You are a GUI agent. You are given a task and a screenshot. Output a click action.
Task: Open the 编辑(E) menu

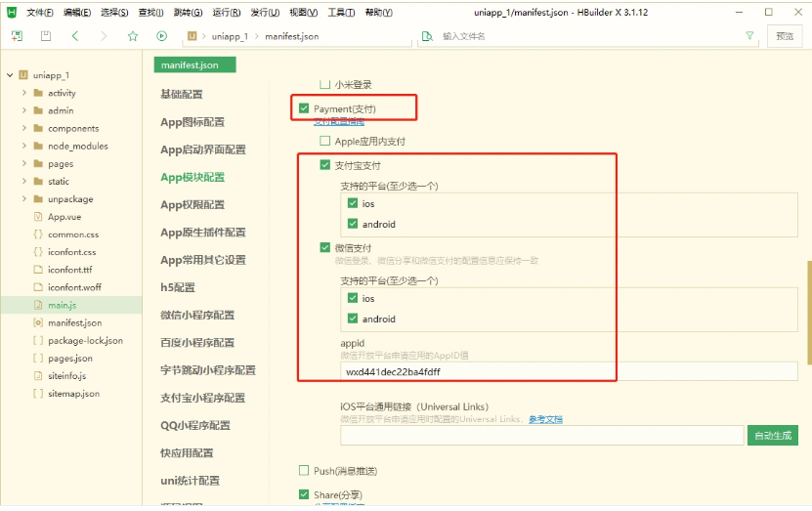click(77, 13)
